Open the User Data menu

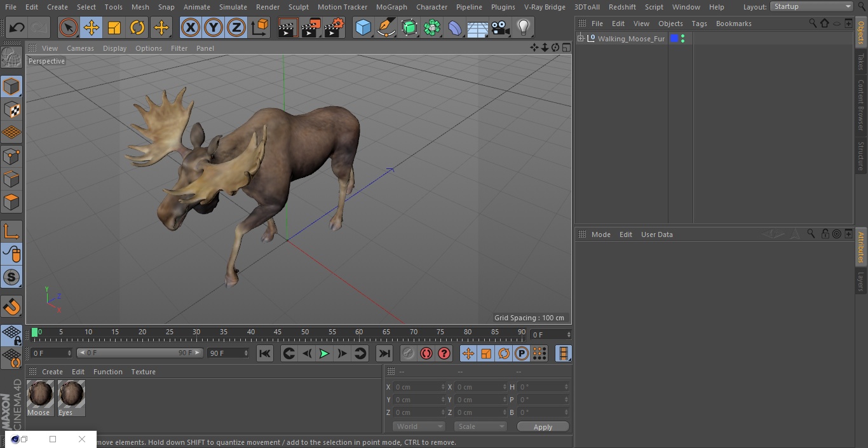[656, 234]
